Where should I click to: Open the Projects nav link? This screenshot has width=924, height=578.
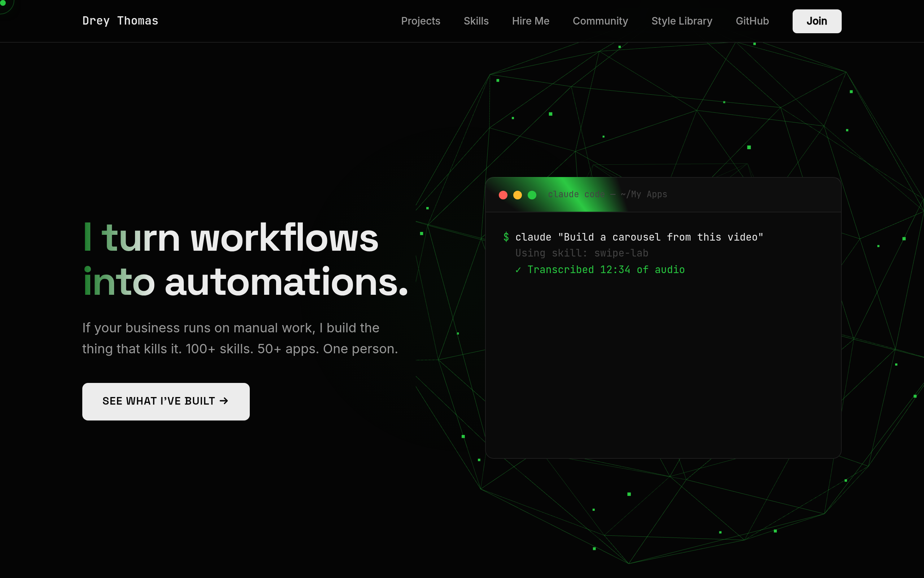tap(420, 21)
